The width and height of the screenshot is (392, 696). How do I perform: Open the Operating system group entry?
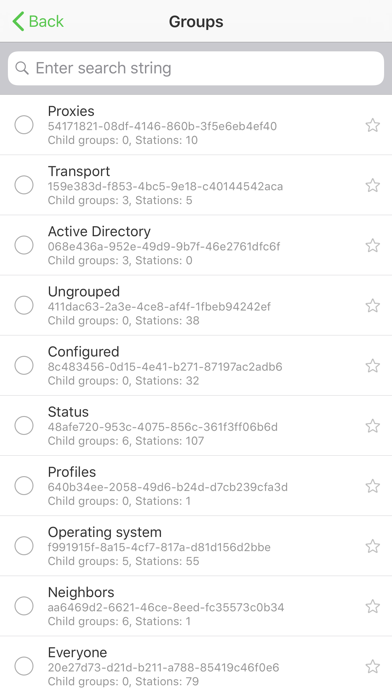click(196, 546)
